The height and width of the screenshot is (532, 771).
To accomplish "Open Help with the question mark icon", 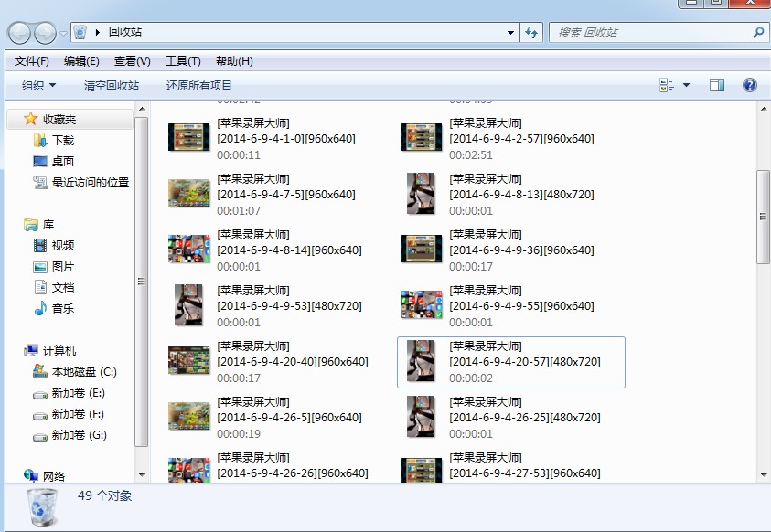I will (749, 86).
